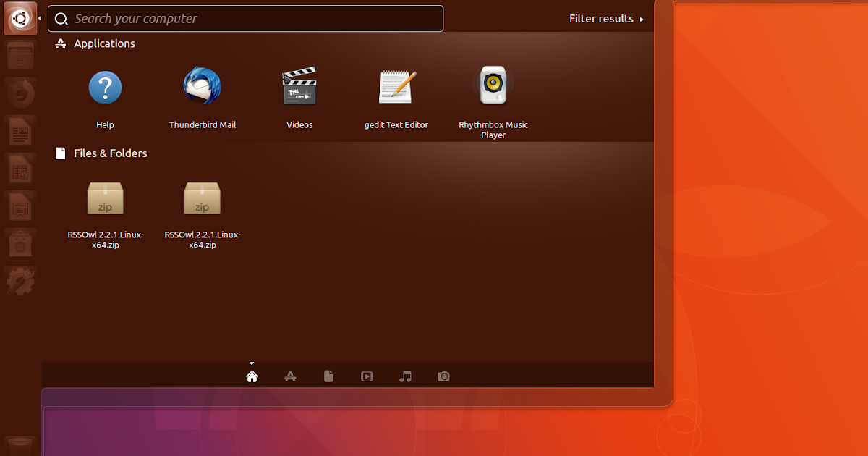Open the second RSSOwl.2.2.1.Linux-x64.zip file
Screen dimensions: 868x456
203,214
